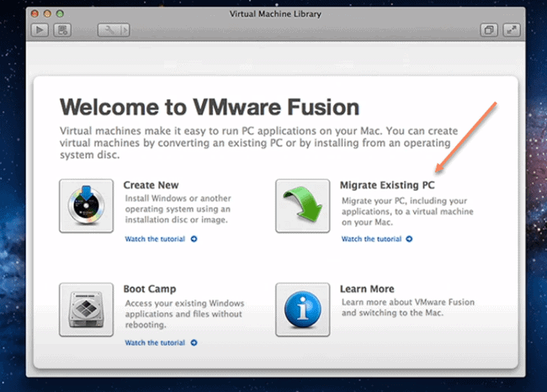Select the Learn More heading

(367, 289)
